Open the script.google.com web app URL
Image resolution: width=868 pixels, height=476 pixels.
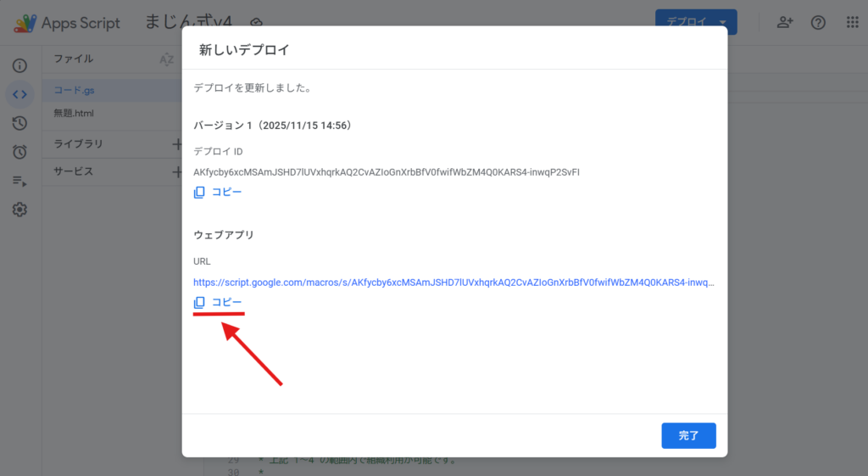(x=453, y=283)
